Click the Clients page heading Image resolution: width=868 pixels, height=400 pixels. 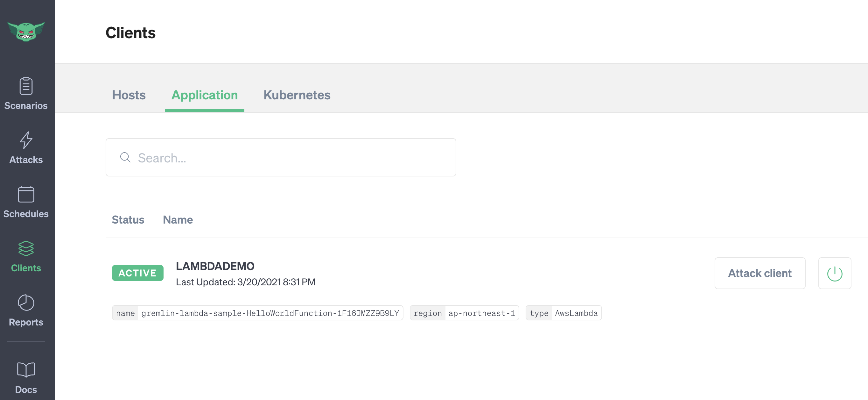pos(130,33)
